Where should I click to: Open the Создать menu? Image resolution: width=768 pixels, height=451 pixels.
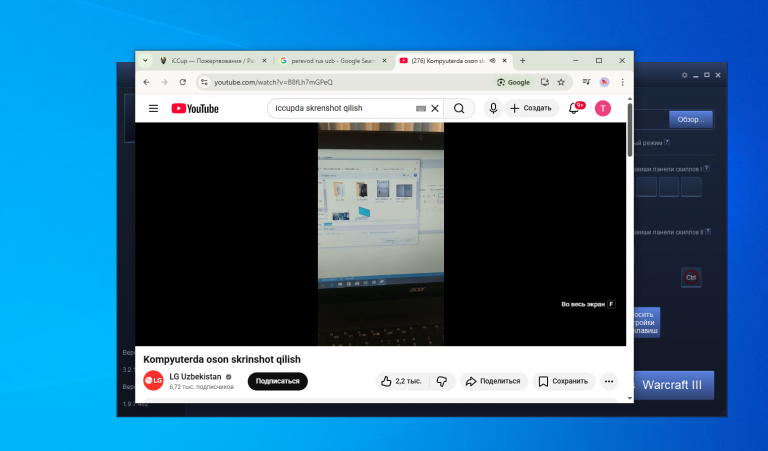coord(531,108)
